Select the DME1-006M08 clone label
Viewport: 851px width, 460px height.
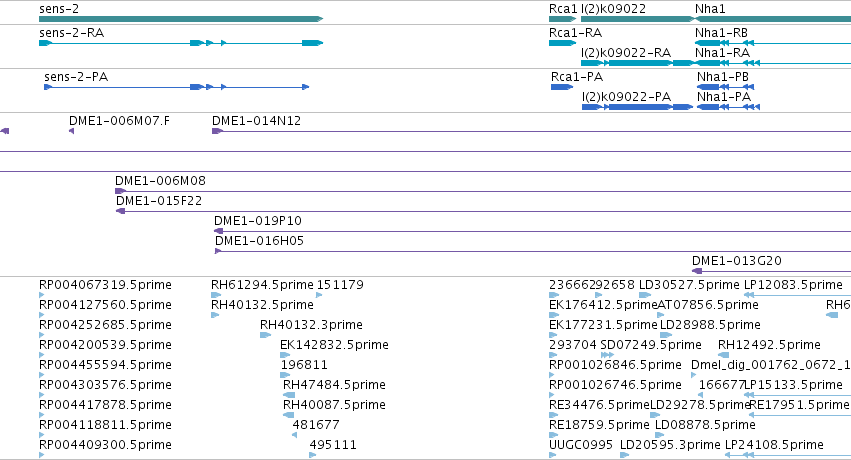pos(160,180)
